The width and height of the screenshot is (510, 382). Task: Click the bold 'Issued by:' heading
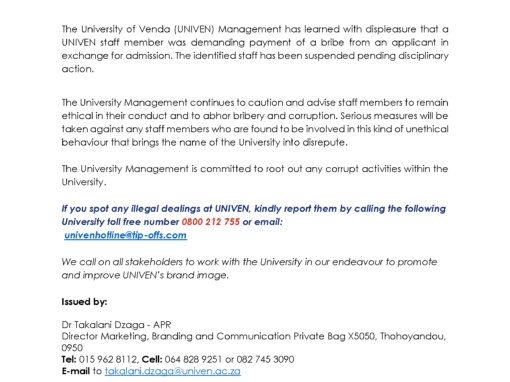84,302
